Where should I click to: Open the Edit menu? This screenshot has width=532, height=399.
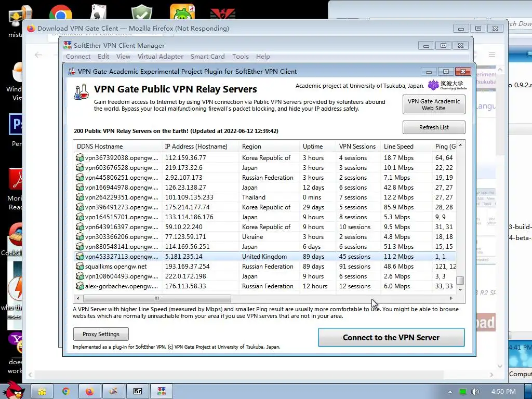pos(103,57)
